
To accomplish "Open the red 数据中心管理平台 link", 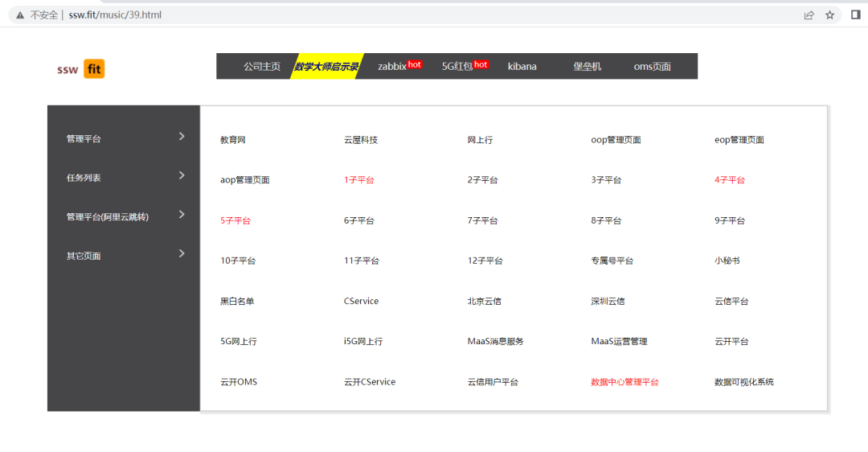I will pyautogui.click(x=624, y=382).
